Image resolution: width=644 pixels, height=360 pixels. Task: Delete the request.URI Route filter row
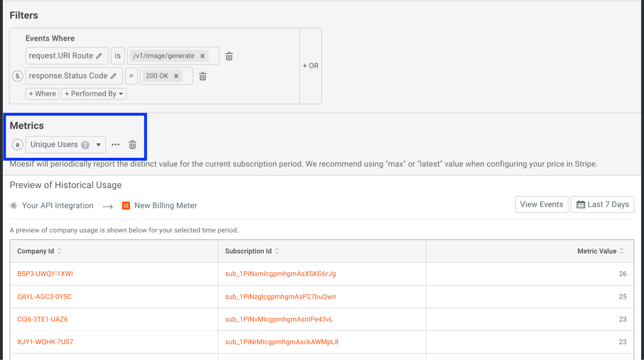point(229,56)
